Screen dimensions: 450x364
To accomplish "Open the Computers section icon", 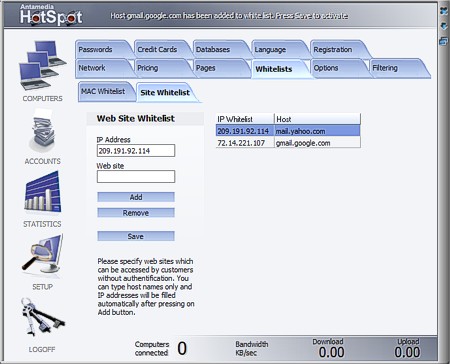I will 42,65.
